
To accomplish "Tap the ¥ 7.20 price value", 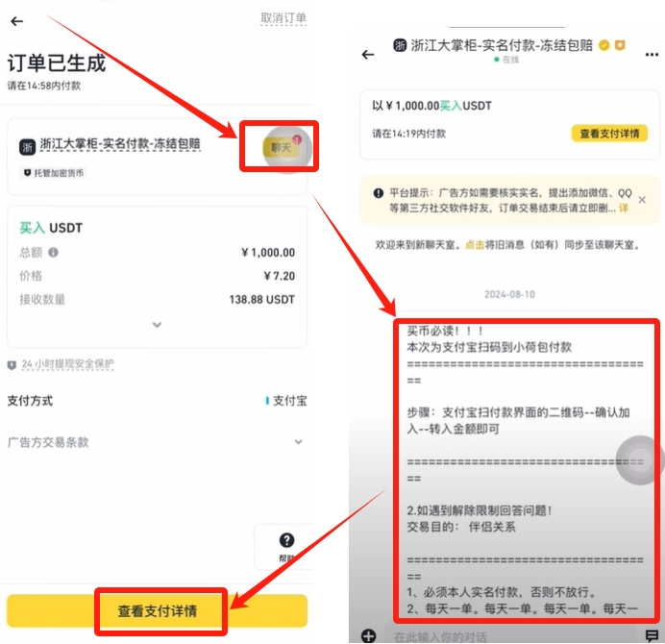I will [279, 276].
